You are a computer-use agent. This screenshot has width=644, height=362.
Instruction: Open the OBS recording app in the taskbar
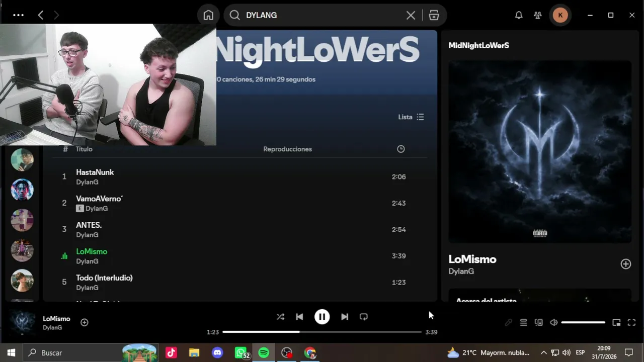(287, 352)
